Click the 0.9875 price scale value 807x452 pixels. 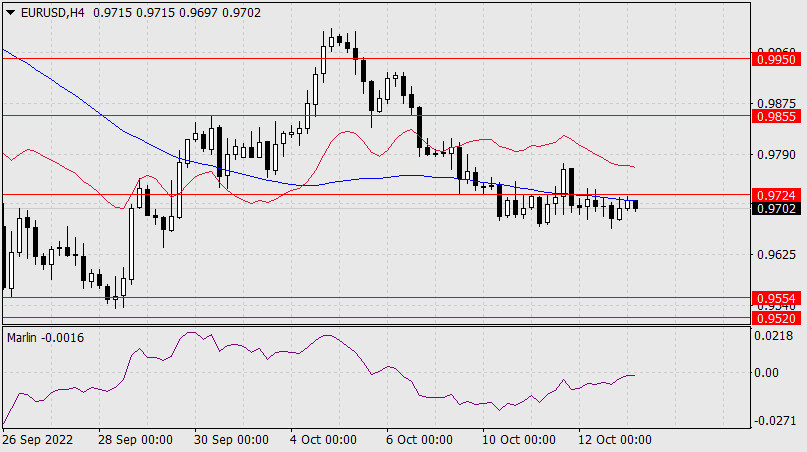[x=777, y=103]
